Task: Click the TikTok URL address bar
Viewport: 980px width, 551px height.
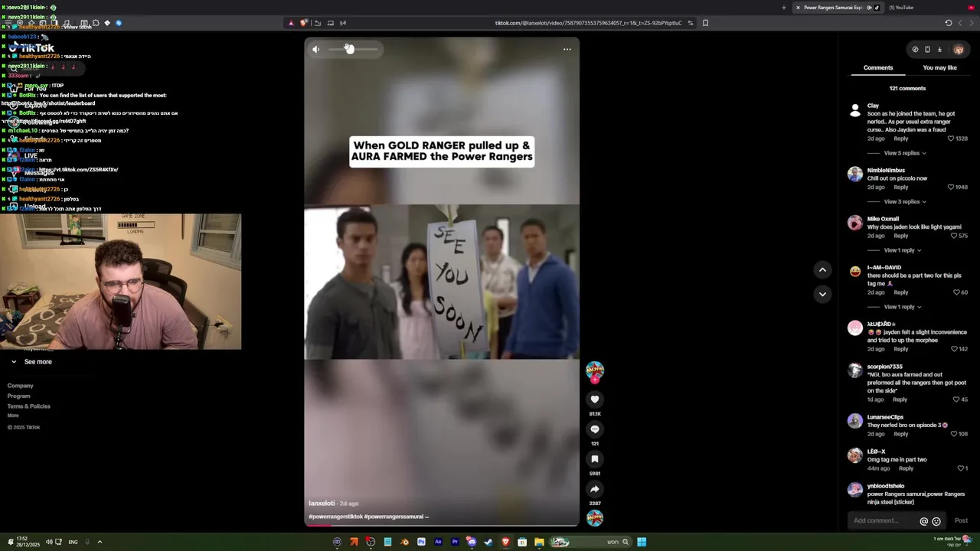Action: (588, 23)
